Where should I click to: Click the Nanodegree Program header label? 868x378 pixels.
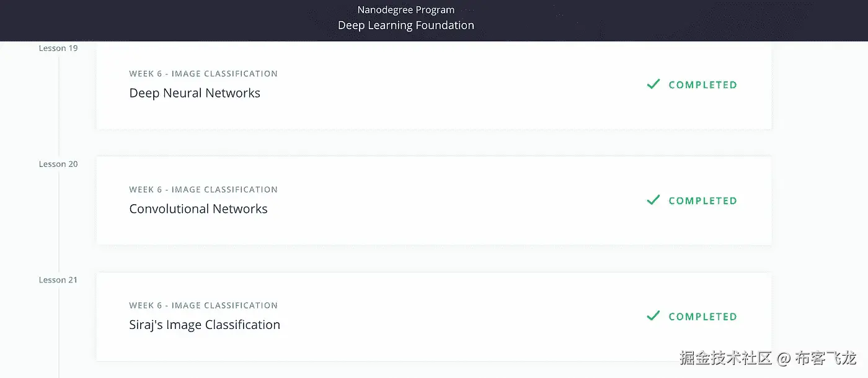(x=406, y=10)
